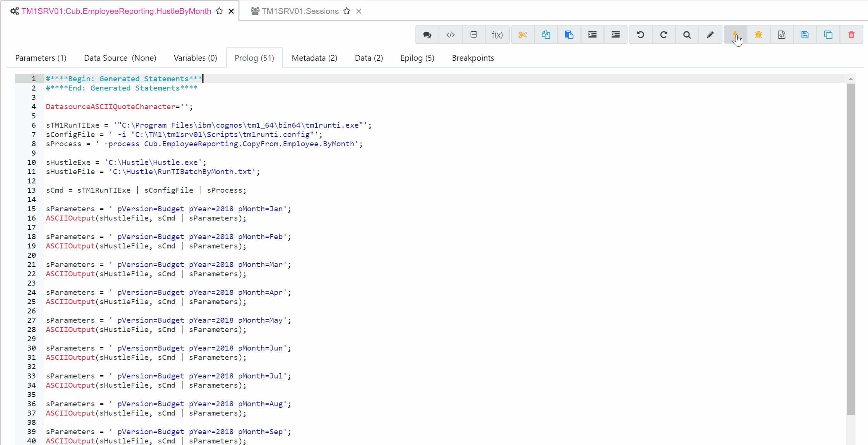The image size is (868, 445).
Task: Save the process with floppy icon
Action: click(x=805, y=35)
